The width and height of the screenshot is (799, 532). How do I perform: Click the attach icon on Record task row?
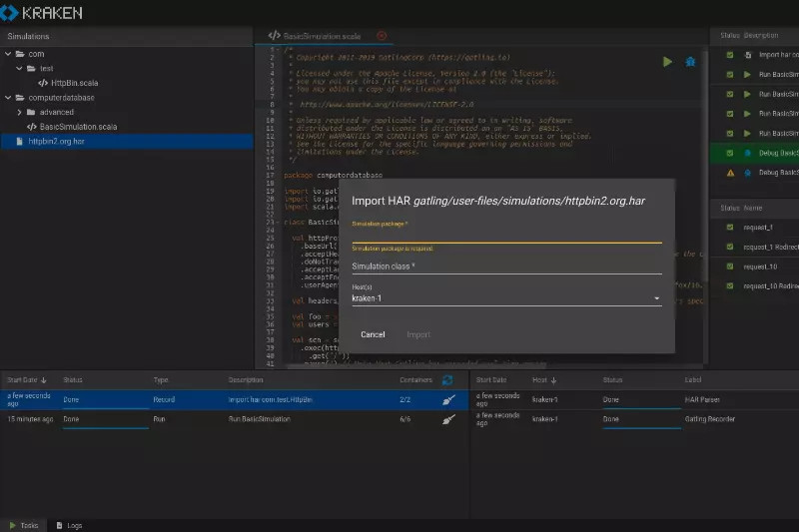448,399
